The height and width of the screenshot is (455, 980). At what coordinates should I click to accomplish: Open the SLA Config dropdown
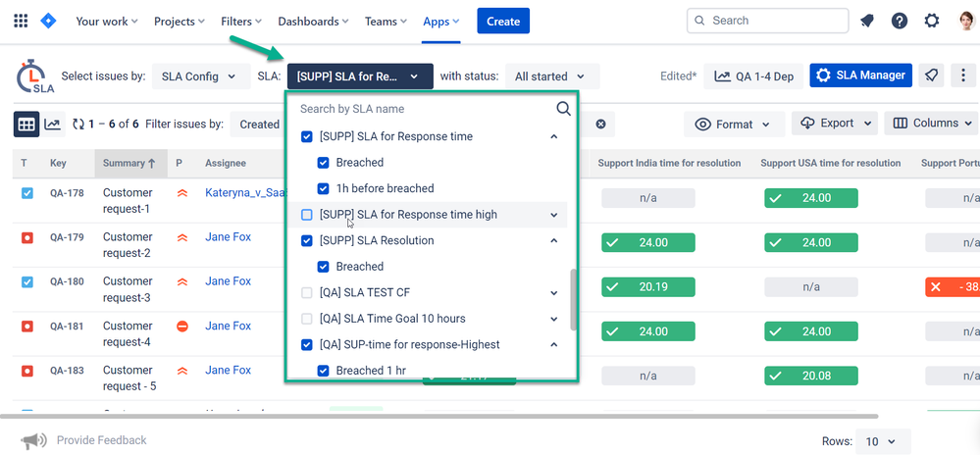pos(201,76)
